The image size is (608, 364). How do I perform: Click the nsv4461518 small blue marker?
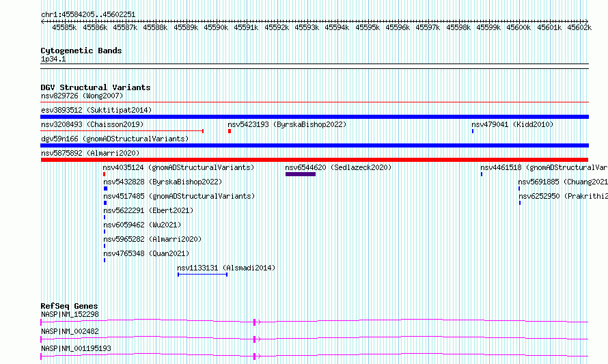(x=482, y=174)
